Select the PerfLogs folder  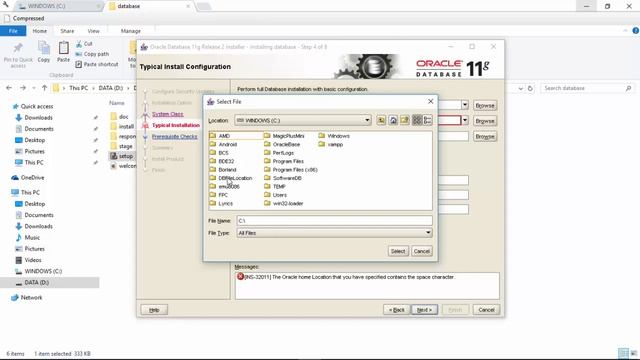tap(279, 153)
